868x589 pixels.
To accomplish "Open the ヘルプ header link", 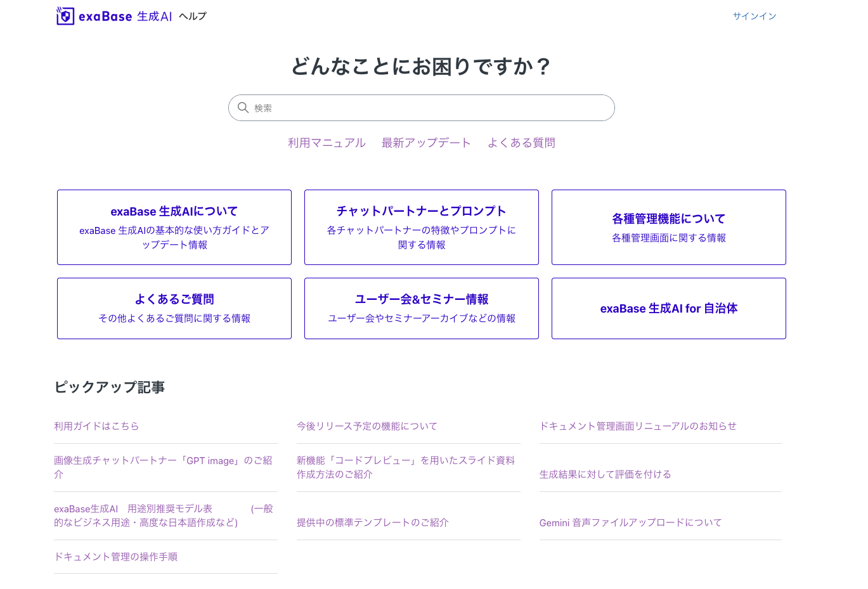I will point(193,16).
